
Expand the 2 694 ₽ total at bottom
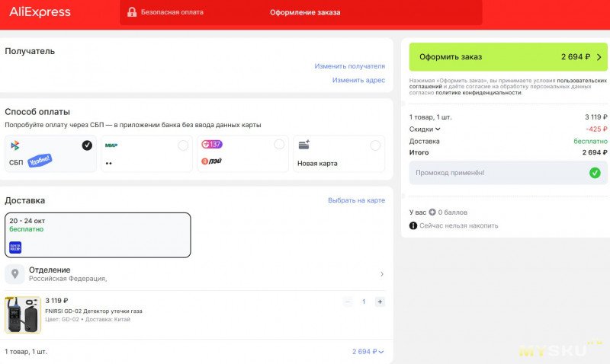(368, 352)
